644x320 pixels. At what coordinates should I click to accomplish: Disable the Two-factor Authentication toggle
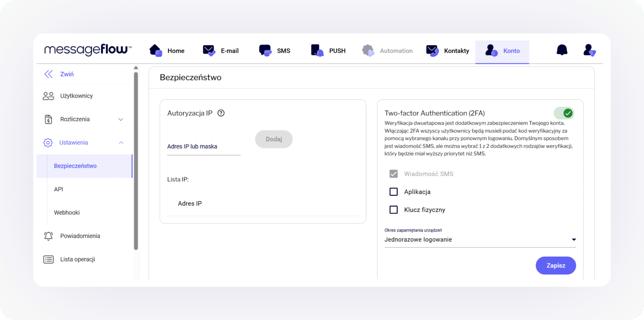[564, 113]
